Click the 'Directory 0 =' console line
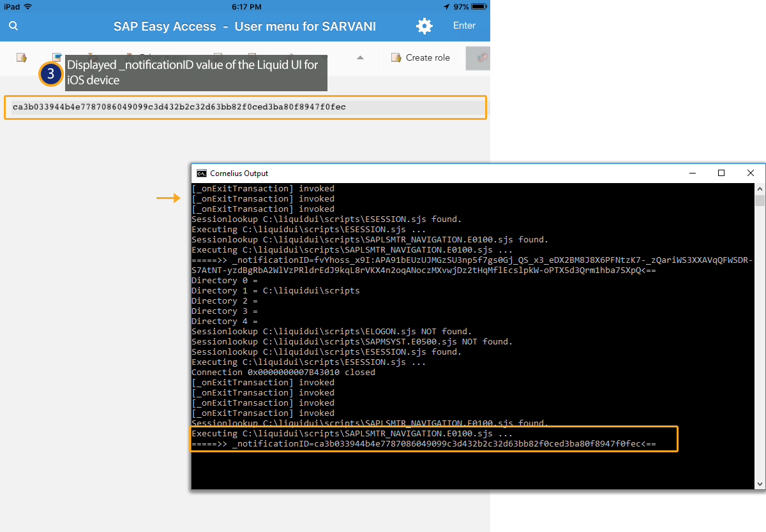 [x=225, y=281]
